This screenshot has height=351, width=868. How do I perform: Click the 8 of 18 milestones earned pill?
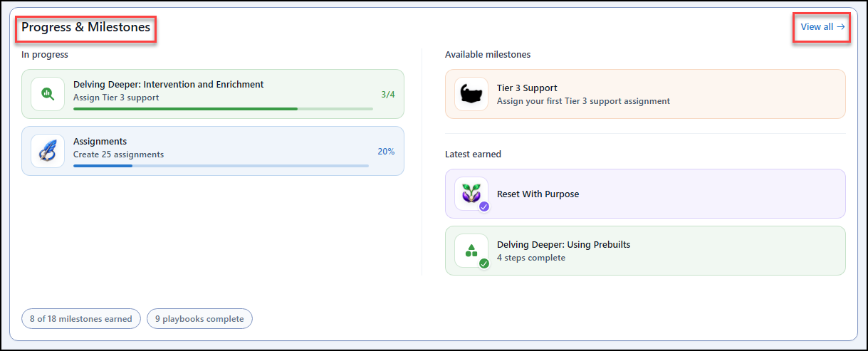click(81, 318)
